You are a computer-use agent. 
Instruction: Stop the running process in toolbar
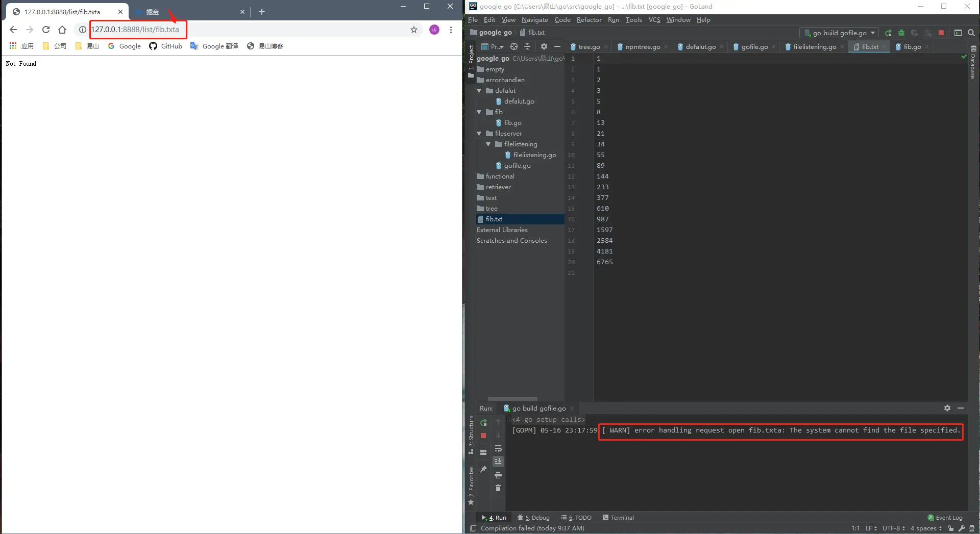pos(941,33)
